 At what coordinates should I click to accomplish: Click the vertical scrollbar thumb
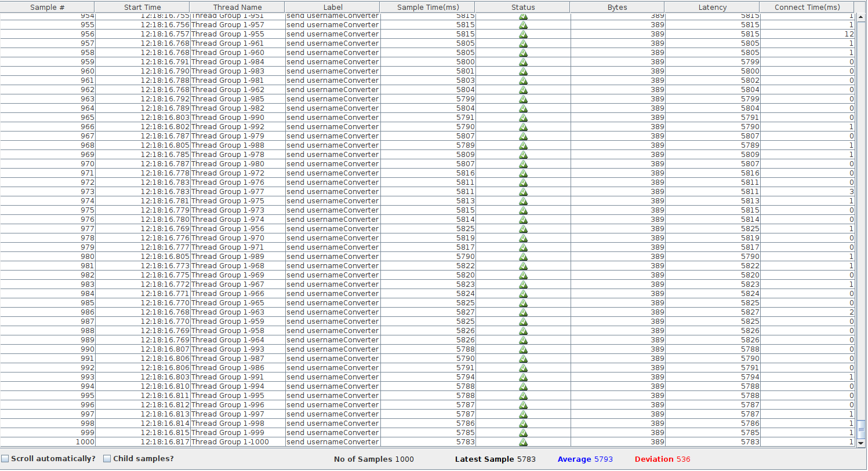pyautogui.click(x=861, y=430)
